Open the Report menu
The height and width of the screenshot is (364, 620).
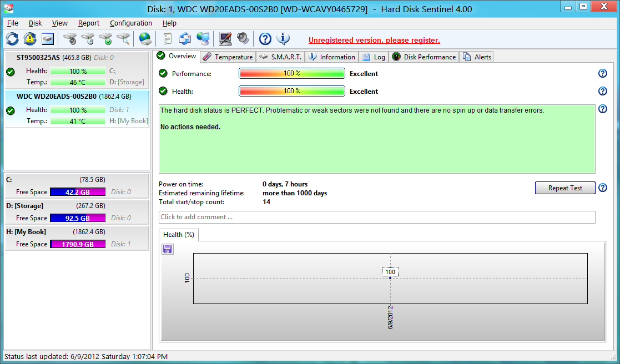[x=89, y=23]
